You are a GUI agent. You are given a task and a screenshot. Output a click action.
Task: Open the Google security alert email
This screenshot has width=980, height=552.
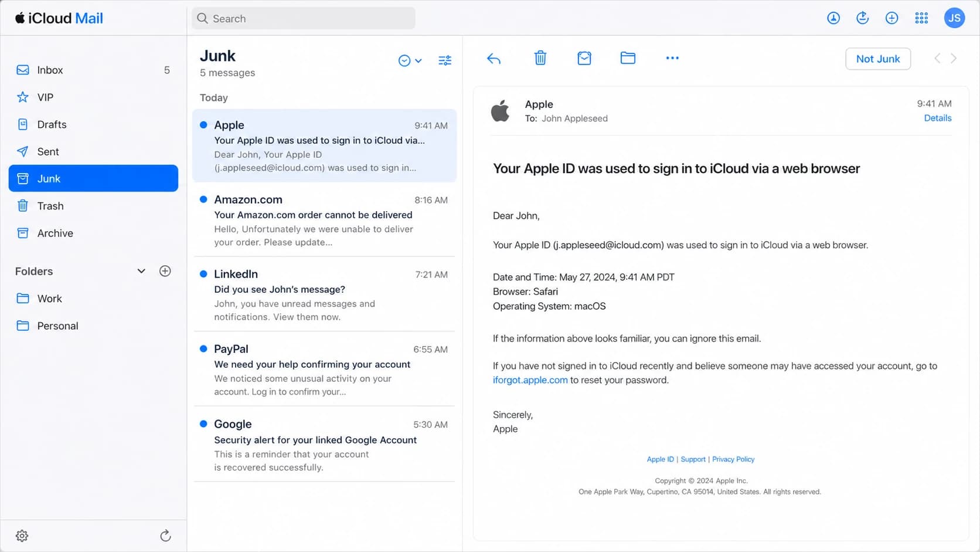pos(325,445)
